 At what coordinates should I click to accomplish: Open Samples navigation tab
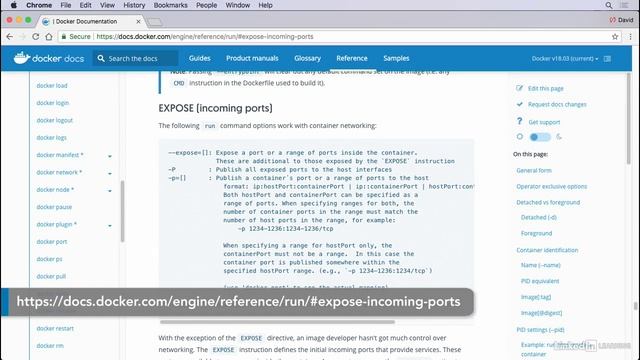(396, 58)
